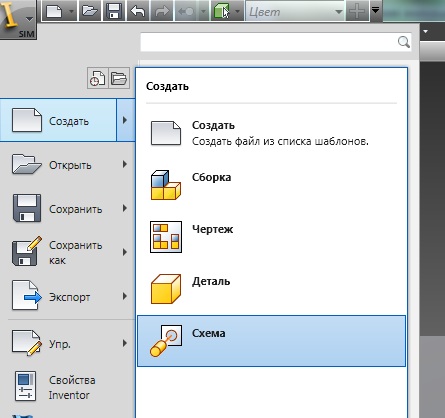The width and height of the screenshot is (445, 418).
Task: Create a new Чертеж drawing
Action: click(x=271, y=237)
